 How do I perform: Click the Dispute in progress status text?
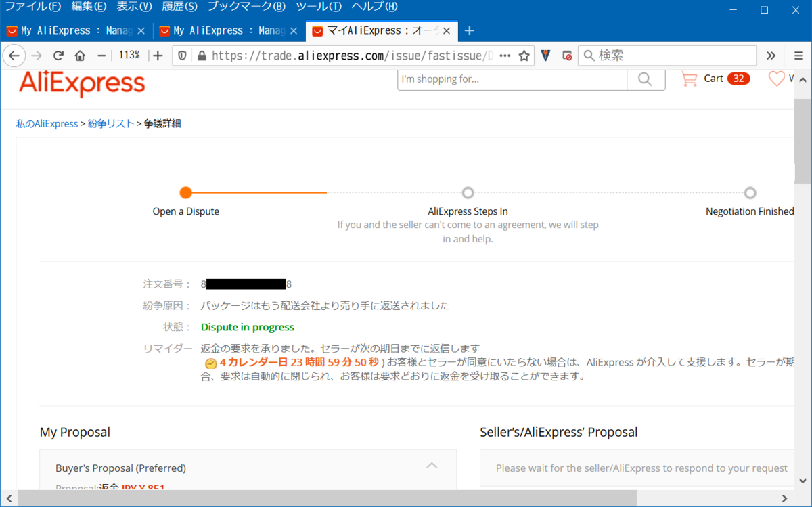tap(248, 327)
